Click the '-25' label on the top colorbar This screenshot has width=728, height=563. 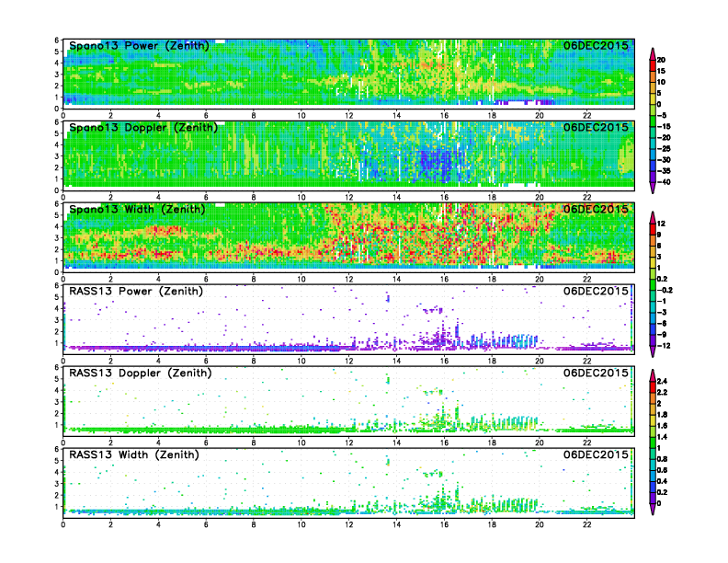pyautogui.click(x=664, y=149)
